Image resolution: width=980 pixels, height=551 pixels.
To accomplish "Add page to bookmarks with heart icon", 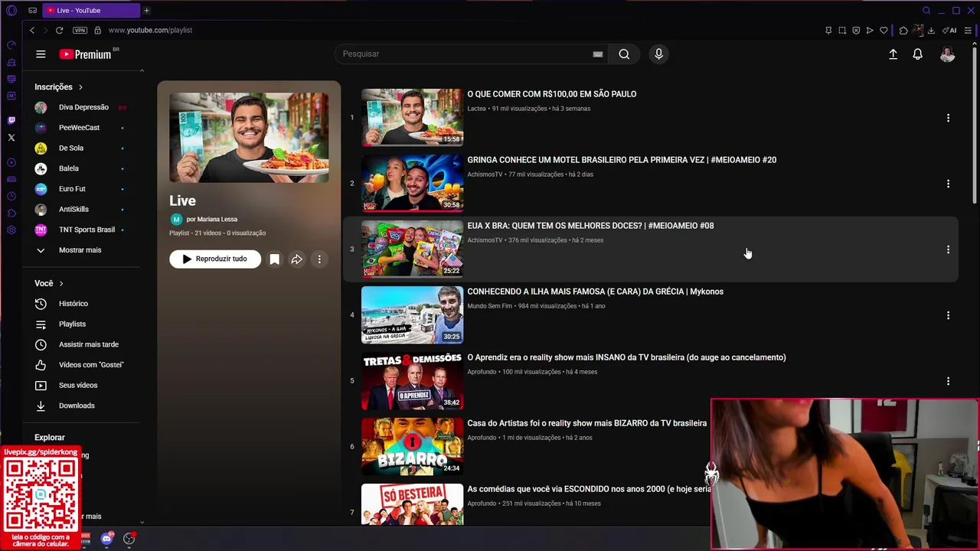I will pyautogui.click(x=884, y=31).
